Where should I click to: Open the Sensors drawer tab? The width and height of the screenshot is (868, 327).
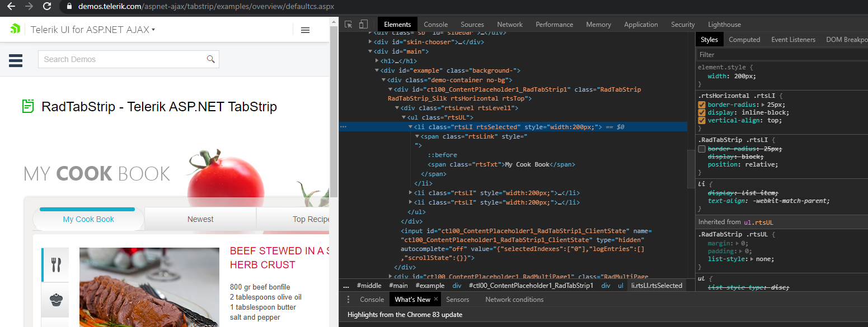point(457,300)
